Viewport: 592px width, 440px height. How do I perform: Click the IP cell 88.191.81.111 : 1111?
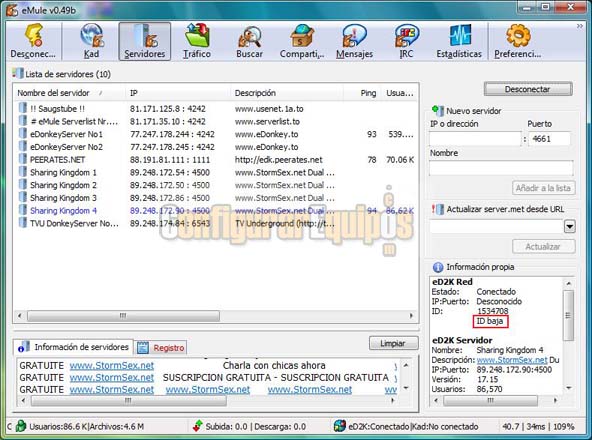(x=170, y=160)
